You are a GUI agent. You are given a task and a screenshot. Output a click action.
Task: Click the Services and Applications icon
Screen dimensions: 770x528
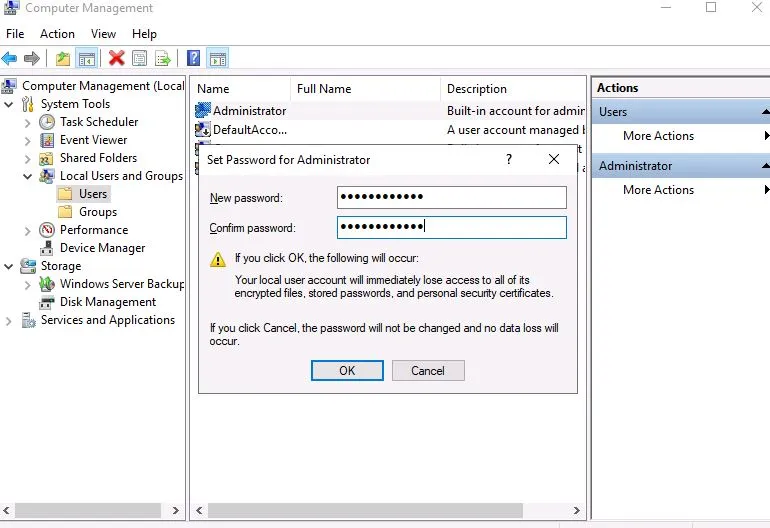[x=28, y=320]
